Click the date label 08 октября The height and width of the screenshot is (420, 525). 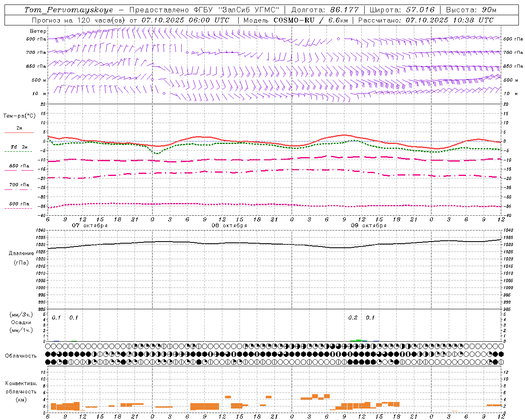point(229,225)
